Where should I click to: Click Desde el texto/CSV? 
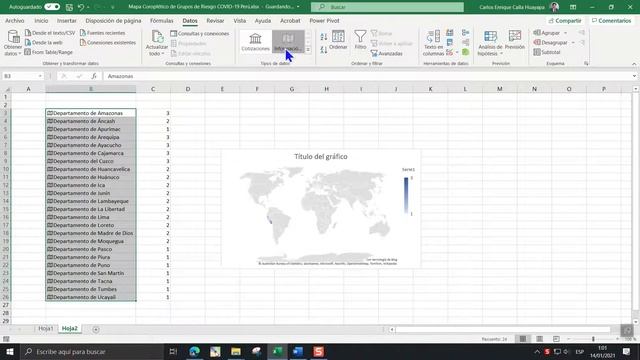tap(50, 33)
